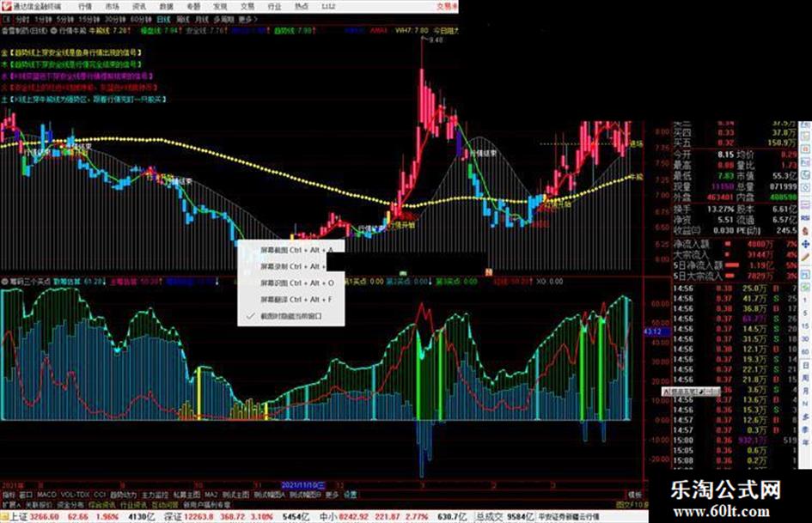Switch to 60分钟 period
This screenshot has height=523, width=812.
coord(141,19)
